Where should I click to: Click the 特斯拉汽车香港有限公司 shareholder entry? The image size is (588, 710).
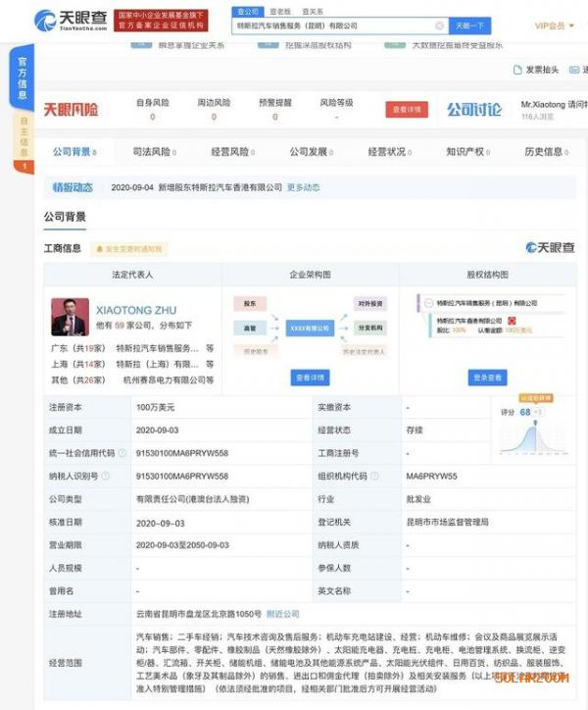tap(469, 321)
